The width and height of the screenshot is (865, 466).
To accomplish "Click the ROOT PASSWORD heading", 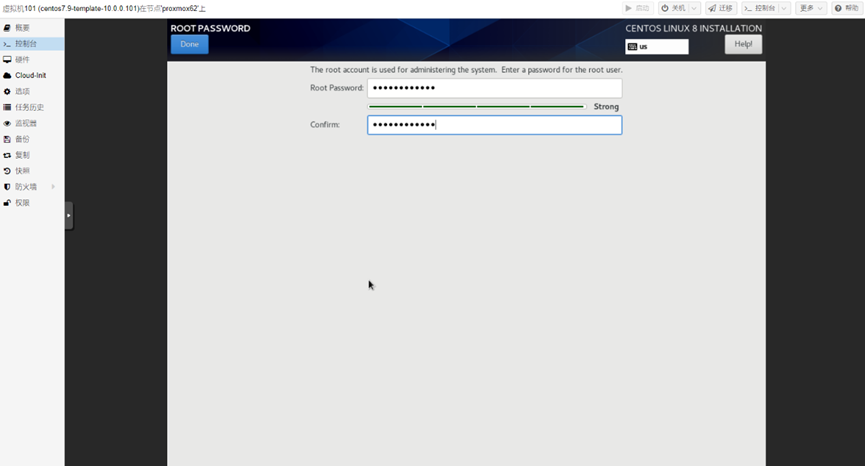I will click(x=210, y=28).
